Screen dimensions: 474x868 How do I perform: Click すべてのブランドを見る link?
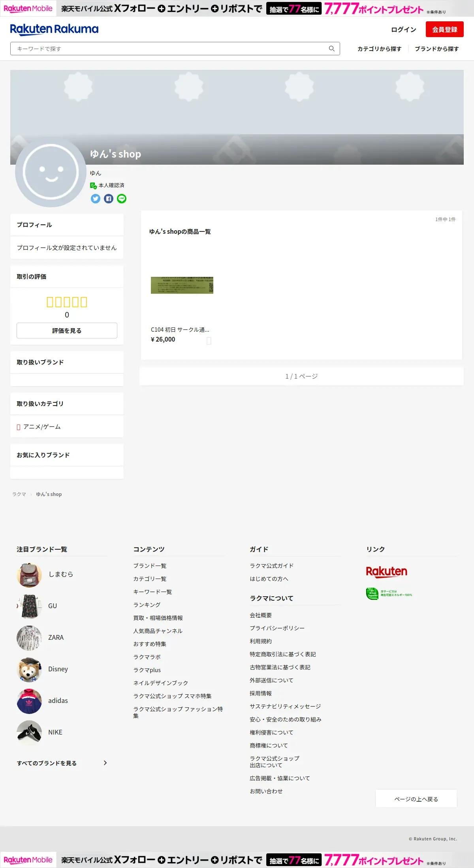(x=47, y=763)
